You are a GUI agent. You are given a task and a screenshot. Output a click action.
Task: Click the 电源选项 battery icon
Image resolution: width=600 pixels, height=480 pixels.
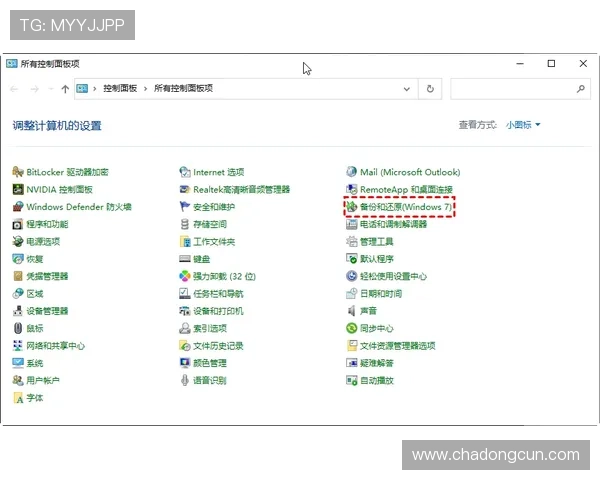(18, 242)
